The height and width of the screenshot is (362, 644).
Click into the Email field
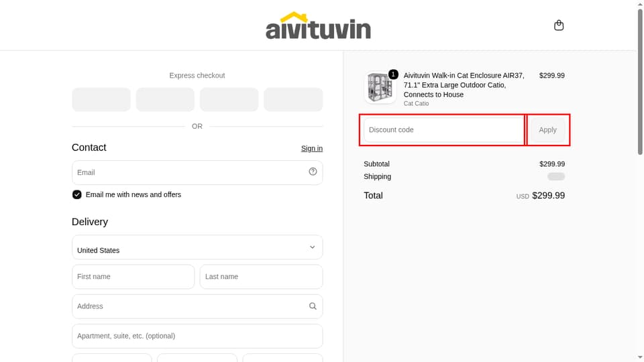coord(197,172)
